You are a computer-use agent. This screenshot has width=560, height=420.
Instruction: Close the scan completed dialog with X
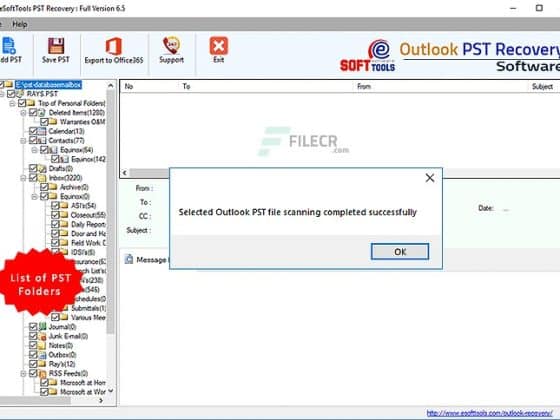(430, 178)
